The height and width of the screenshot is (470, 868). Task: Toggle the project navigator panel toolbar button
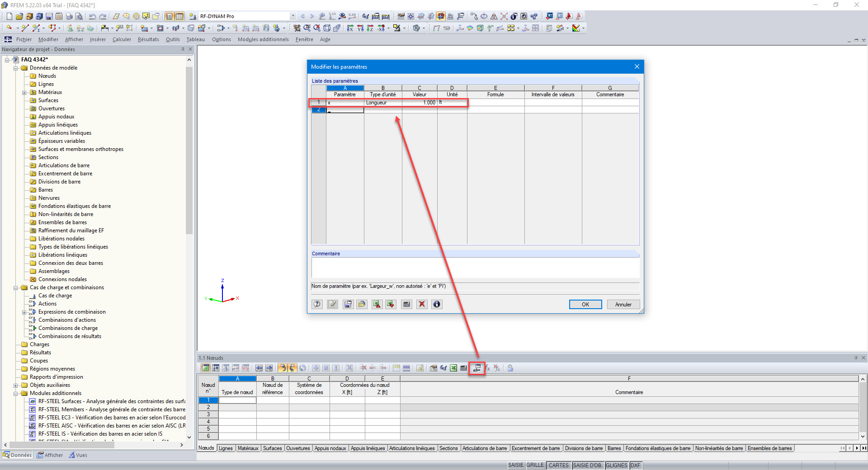coord(170,16)
